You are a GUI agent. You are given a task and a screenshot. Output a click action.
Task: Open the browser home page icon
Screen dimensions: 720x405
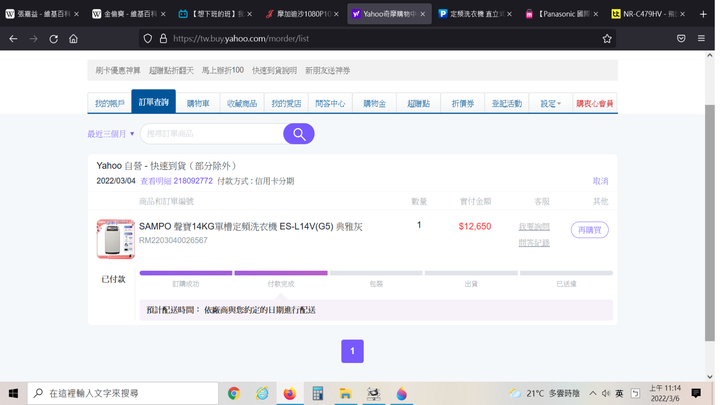click(73, 39)
